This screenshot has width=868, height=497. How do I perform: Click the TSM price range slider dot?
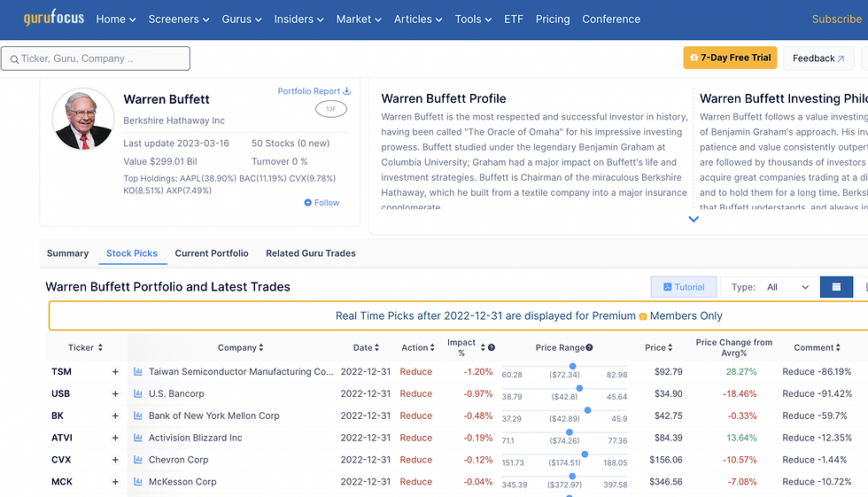click(x=573, y=367)
